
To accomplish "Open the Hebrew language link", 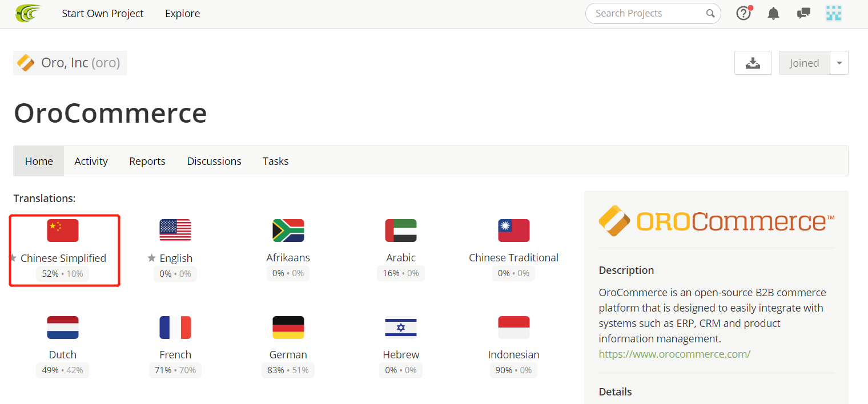I will pos(401,354).
